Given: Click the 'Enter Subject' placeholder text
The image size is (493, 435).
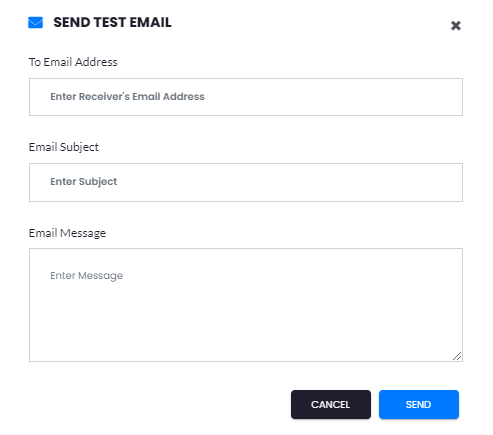Looking at the screenshot, I should click(84, 182).
